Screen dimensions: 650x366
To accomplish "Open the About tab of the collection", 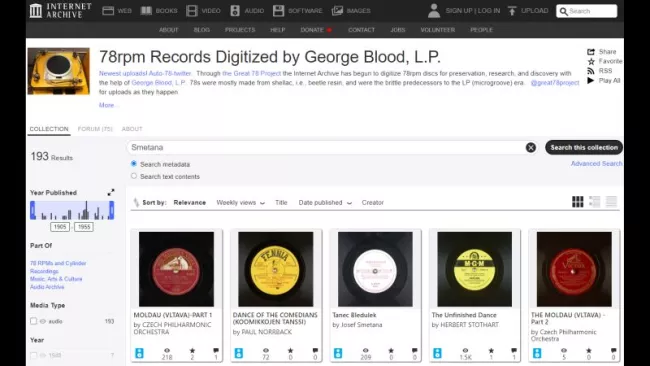I will tap(132, 129).
